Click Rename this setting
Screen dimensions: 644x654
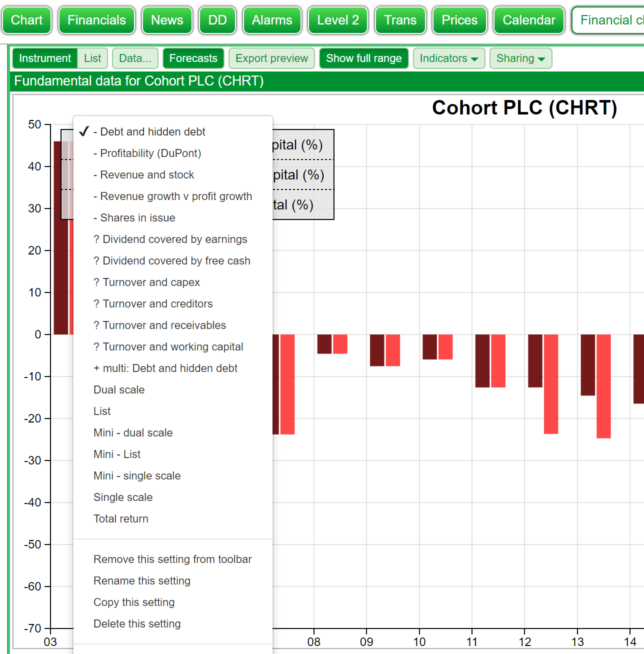tap(173, 580)
